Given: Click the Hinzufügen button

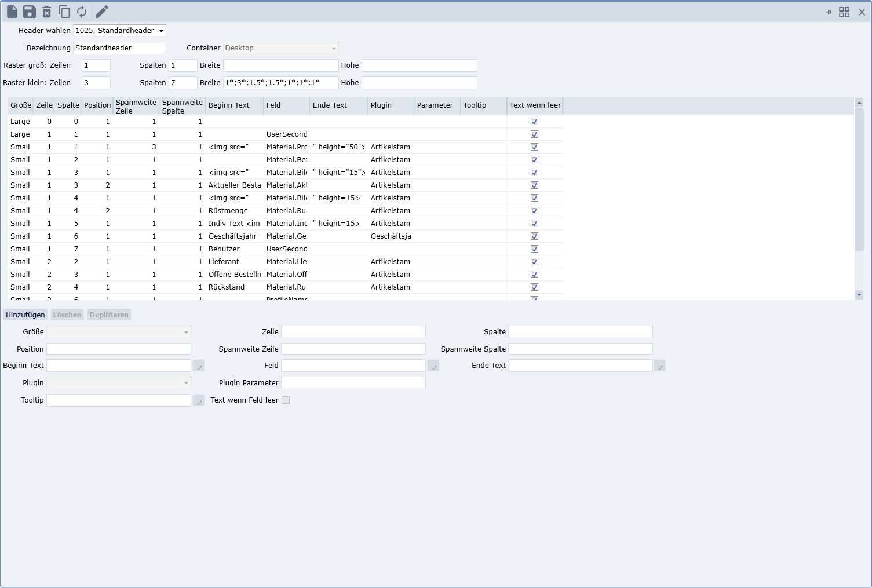Looking at the screenshot, I should pyautogui.click(x=25, y=315).
